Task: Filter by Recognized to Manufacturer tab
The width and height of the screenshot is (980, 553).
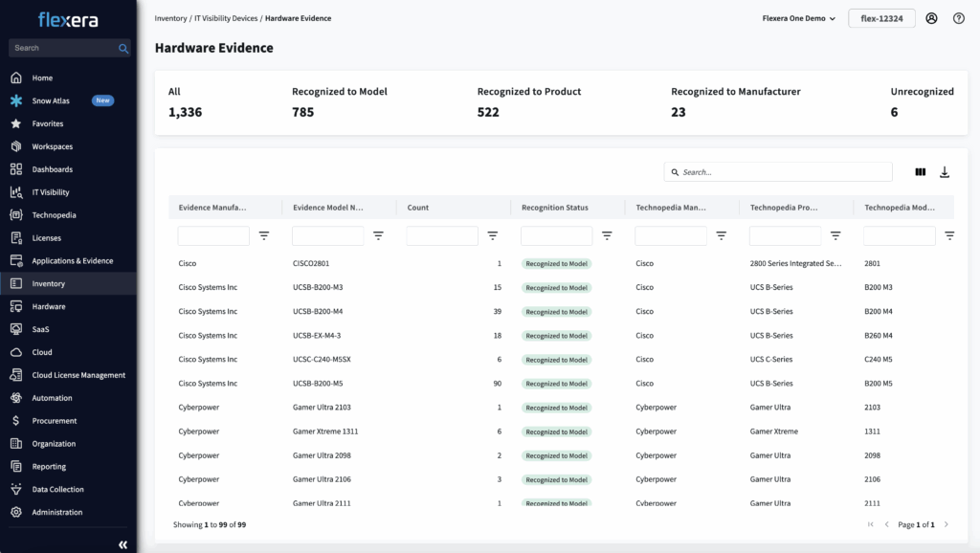Action: [736, 102]
